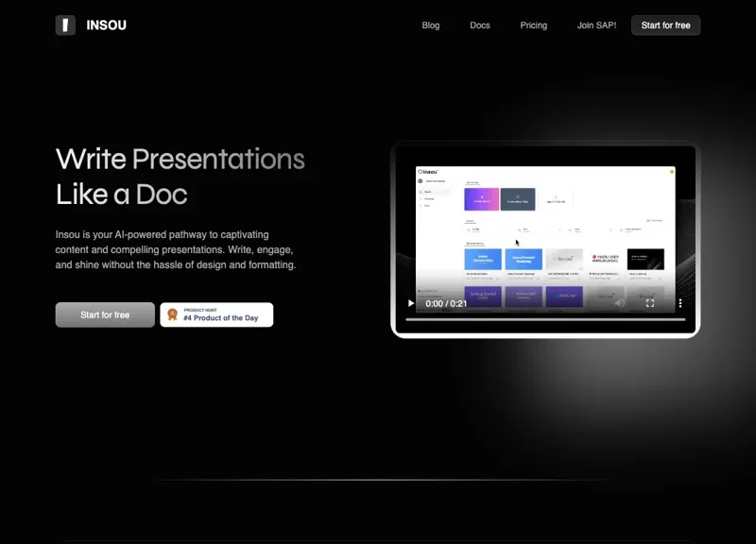Screen dimensions: 756x544
Task: Click the Insou logo inside the video
Action: click(429, 172)
